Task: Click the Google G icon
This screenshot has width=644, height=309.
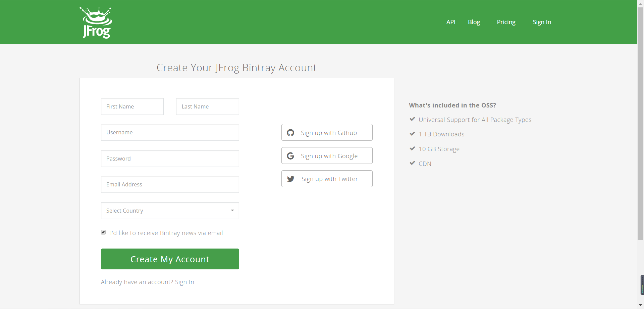Action: point(290,156)
